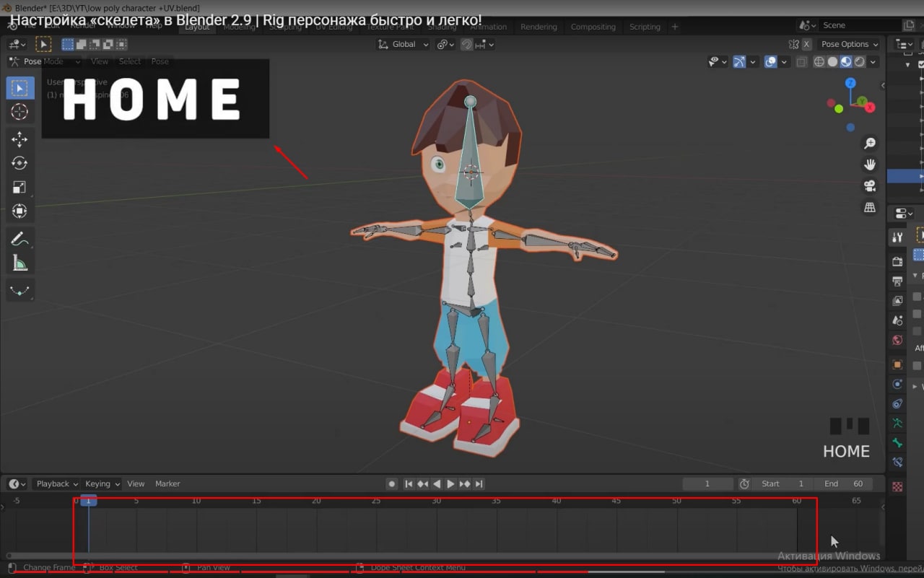
Task: Select the Scale tool
Action: tap(19, 188)
